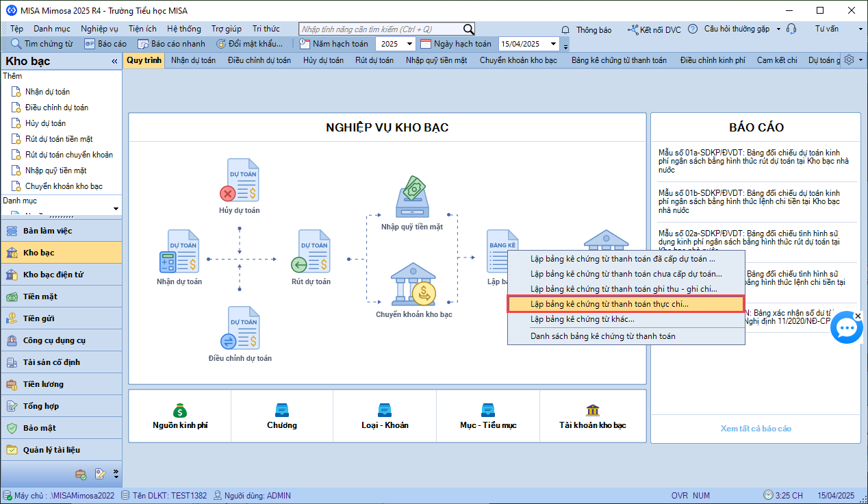
Task: Open the Tệp menu
Action: point(16,29)
